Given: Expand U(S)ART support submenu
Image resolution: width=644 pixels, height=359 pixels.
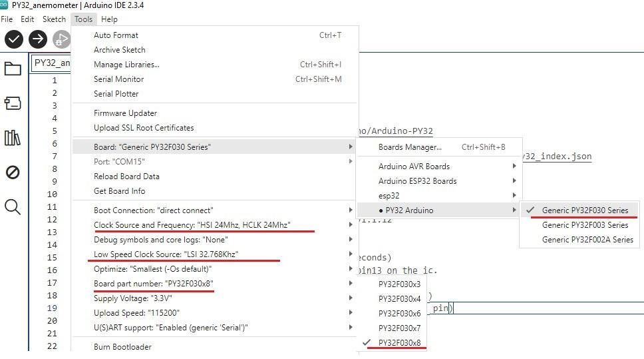Looking at the screenshot, I should coord(215,328).
